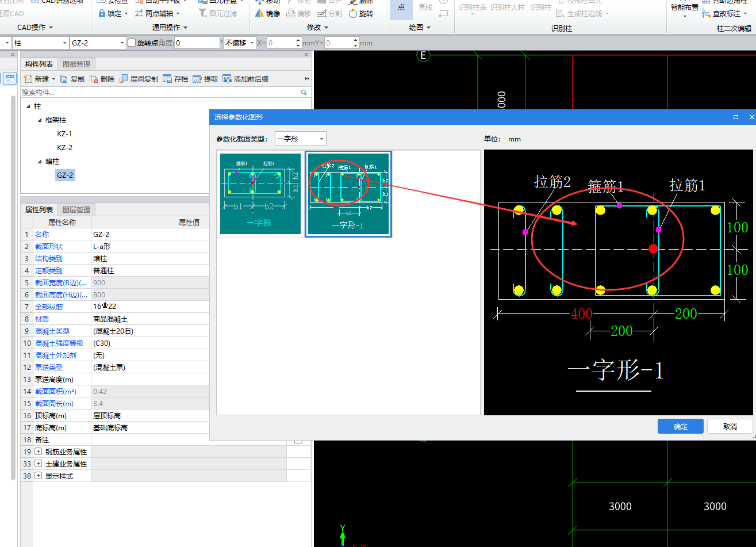Increase the X offset stepper up arrow
The height and width of the screenshot is (547, 756).
pyautogui.click(x=298, y=40)
